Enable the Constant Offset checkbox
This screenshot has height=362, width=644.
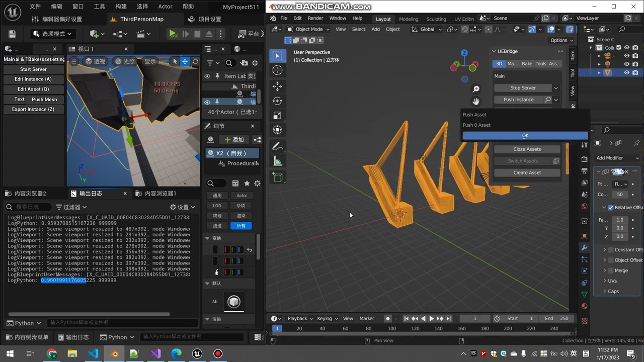point(611,249)
